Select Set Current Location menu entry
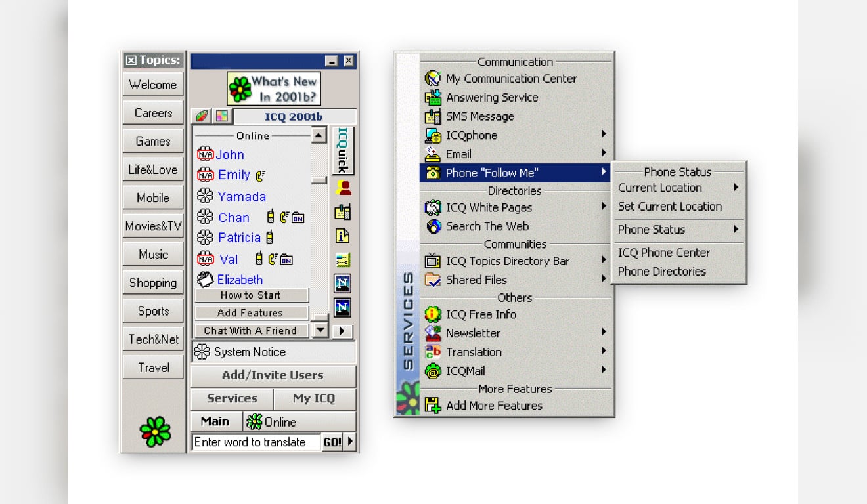867x504 pixels. click(670, 207)
